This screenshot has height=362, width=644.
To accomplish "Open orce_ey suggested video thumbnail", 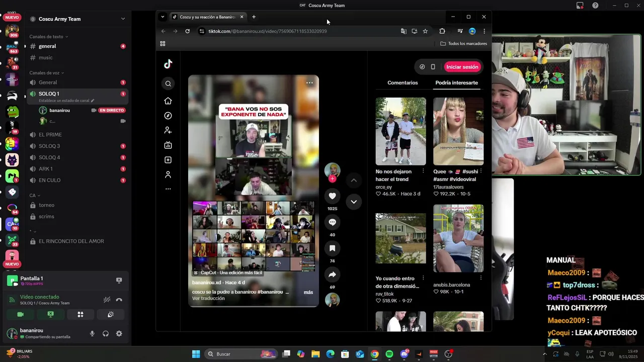I will (x=401, y=131).
